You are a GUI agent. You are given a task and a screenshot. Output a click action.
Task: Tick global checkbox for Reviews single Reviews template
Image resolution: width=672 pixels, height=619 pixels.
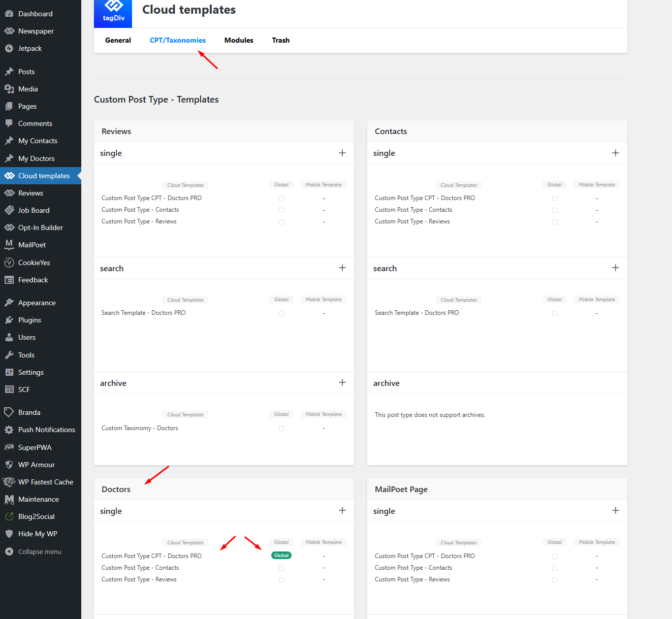tap(281, 222)
